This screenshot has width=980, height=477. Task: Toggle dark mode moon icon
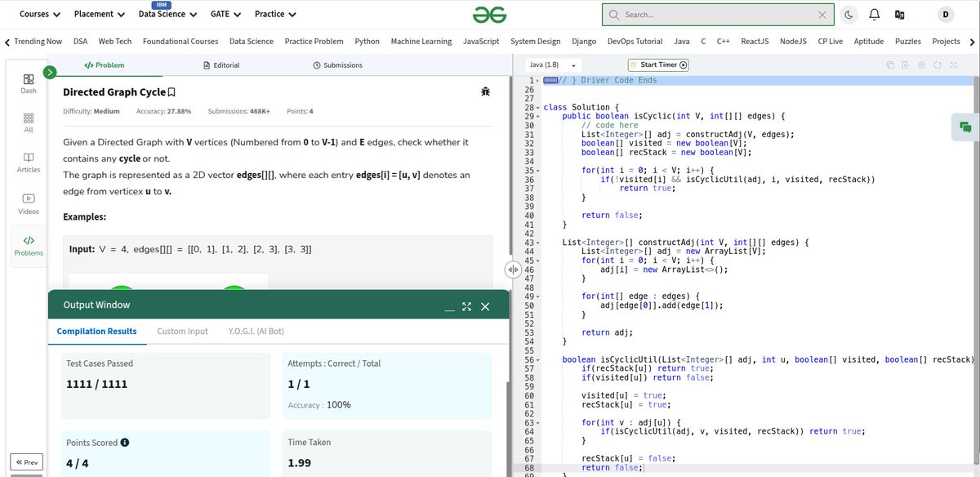(849, 15)
